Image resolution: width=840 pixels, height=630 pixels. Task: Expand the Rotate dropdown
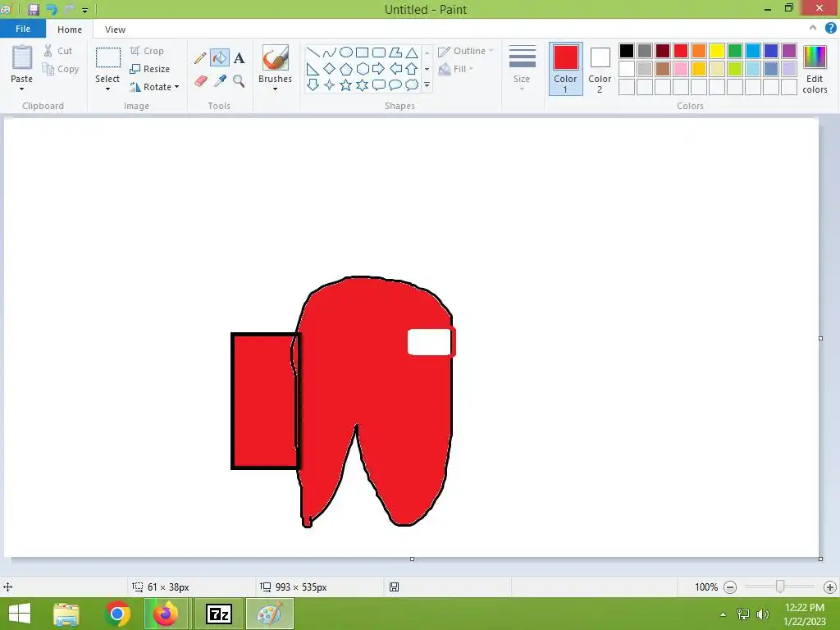[177, 87]
